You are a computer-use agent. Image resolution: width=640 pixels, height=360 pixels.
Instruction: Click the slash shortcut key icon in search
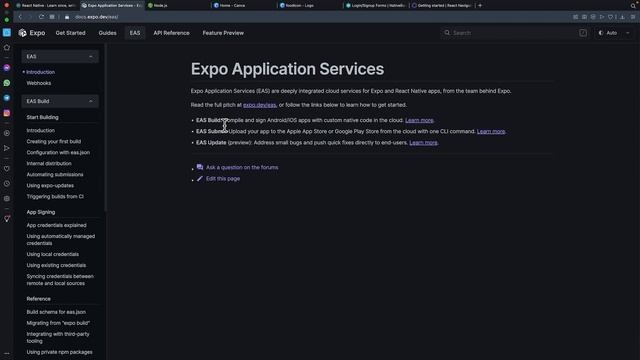tap(583, 33)
